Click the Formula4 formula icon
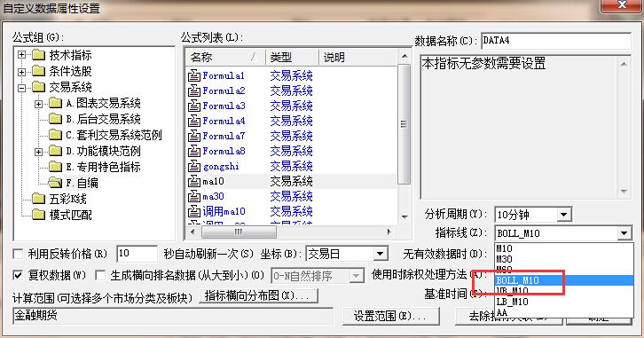 tap(194, 122)
